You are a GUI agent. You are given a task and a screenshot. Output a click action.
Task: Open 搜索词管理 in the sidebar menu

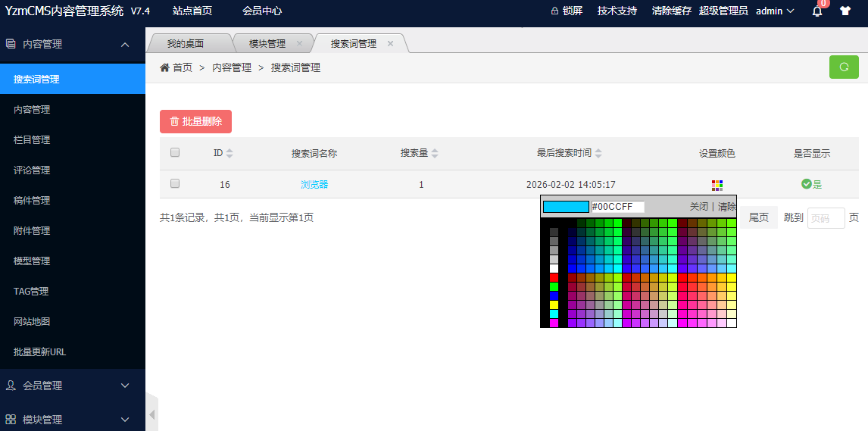click(x=73, y=79)
